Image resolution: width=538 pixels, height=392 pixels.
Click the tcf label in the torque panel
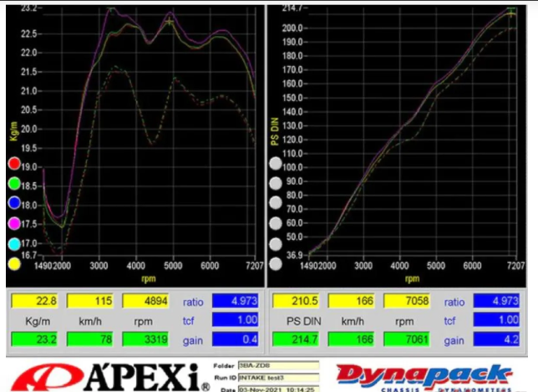(x=188, y=321)
